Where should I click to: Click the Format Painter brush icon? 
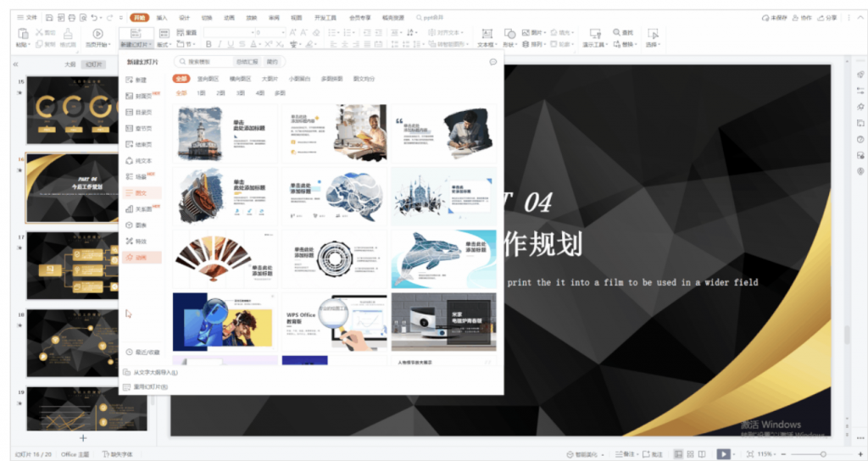(x=68, y=34)
